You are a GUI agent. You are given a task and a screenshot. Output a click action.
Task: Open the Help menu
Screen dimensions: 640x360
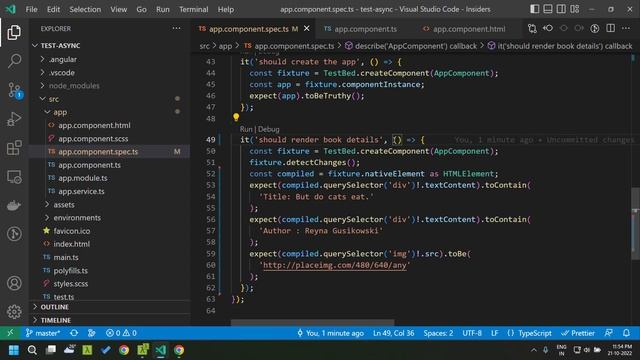tap(226, 9)
